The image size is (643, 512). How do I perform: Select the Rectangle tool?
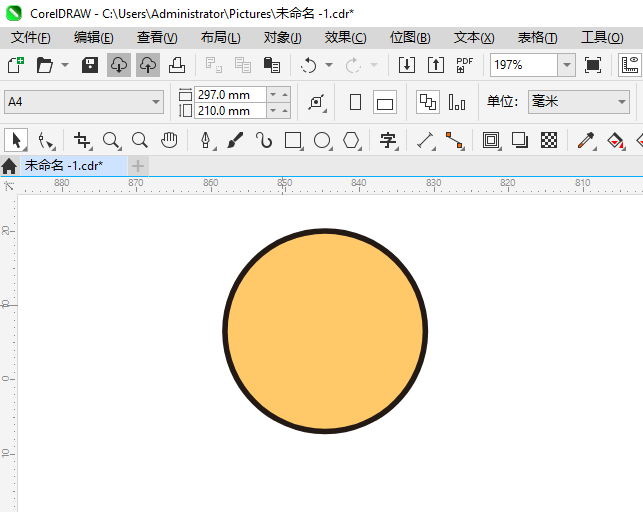click(293, 140)
